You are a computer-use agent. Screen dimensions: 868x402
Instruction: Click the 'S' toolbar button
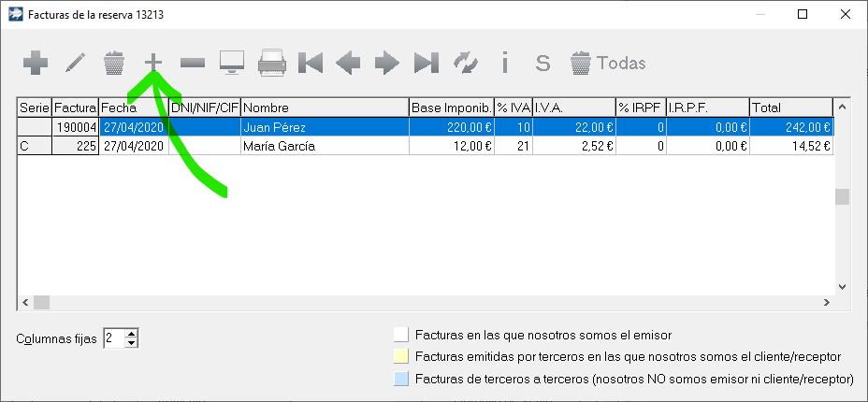[542, 63]
